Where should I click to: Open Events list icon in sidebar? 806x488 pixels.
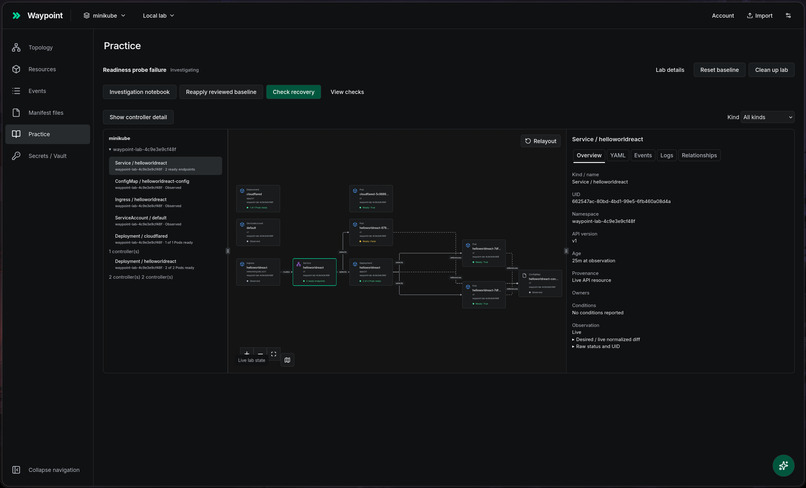(16, 91)
